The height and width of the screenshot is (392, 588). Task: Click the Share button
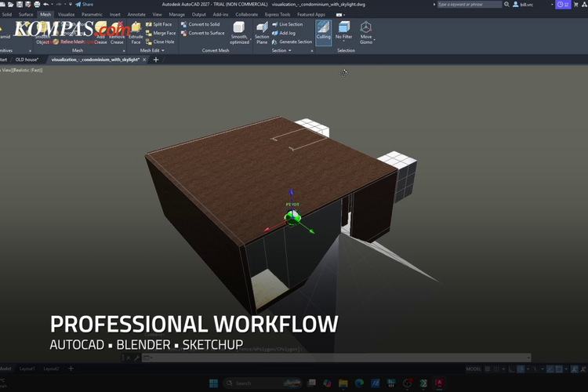85,5
